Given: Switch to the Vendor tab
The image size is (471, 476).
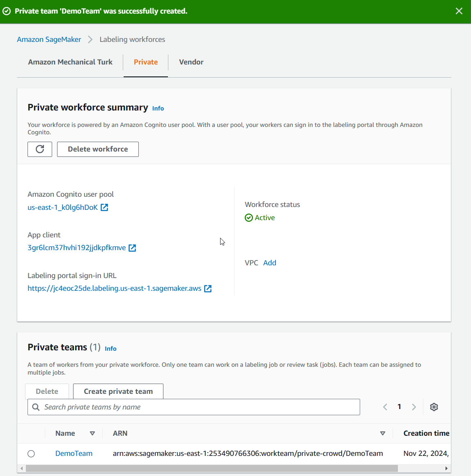Looking at the screenshot, I should (191, 62).
